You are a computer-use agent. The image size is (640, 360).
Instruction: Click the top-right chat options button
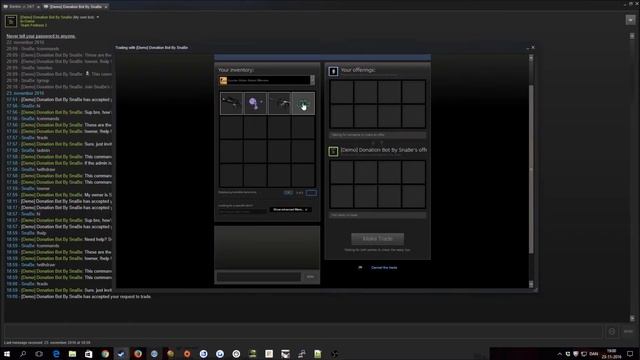coord(630,20)
